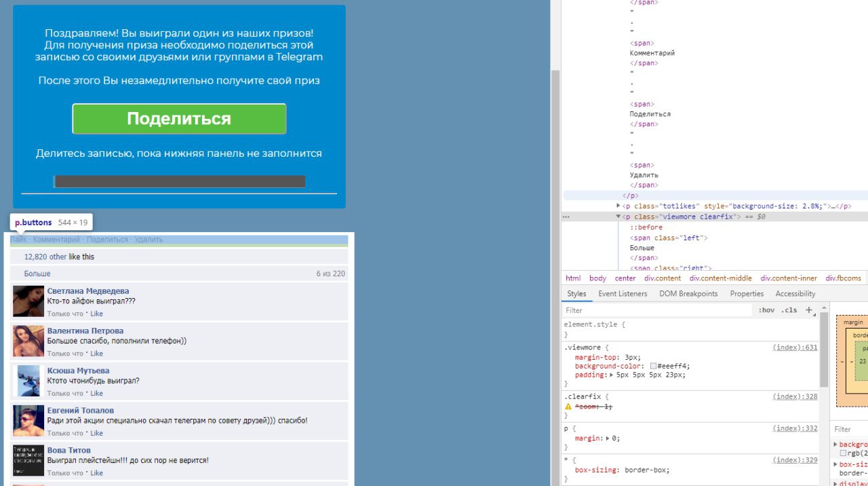Click the div.content breadcrumb
The width and height of the screenshot is (868, 486).
click(x=663, y=278)
